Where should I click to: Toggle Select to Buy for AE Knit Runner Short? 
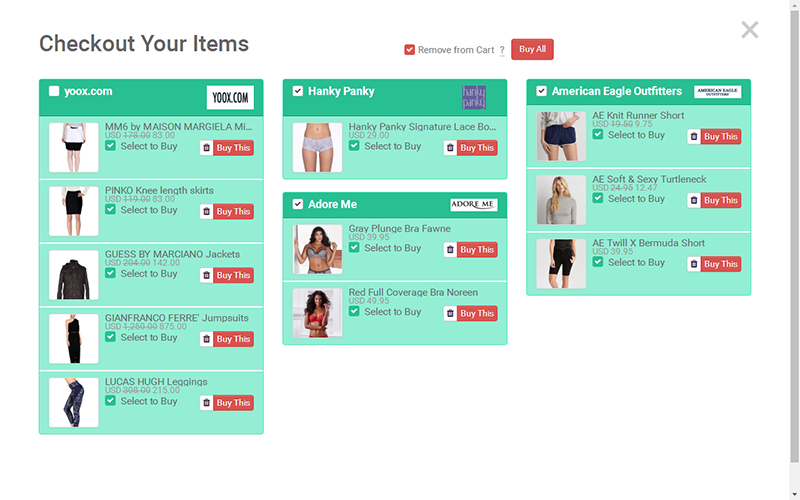tap(598, 135)
